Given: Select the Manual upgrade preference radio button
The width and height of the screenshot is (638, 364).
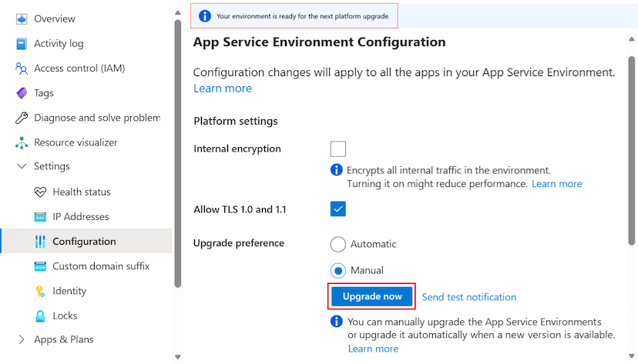Looking at the screenshot, I should pyautogui.click(x=337, y=271).
